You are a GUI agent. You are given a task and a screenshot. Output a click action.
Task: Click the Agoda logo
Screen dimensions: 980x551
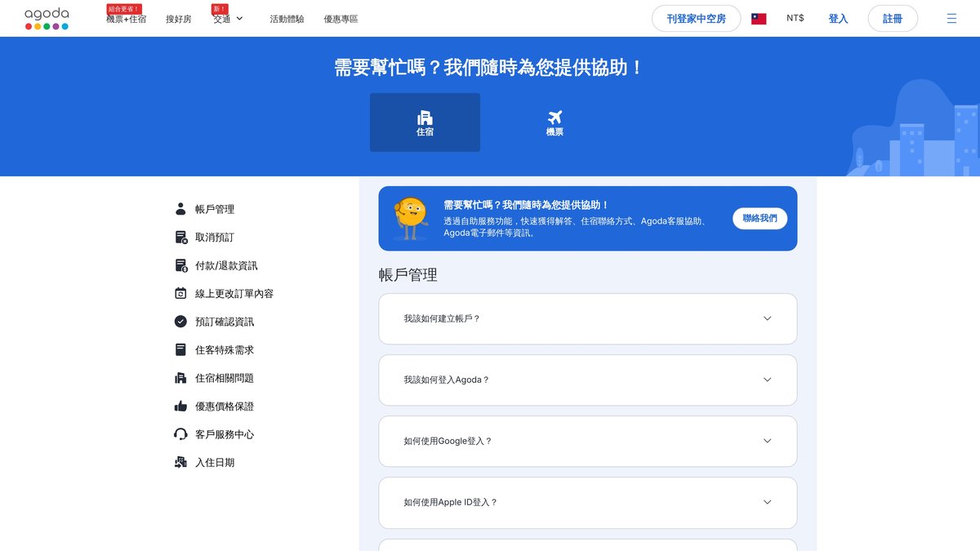(47, 18)
